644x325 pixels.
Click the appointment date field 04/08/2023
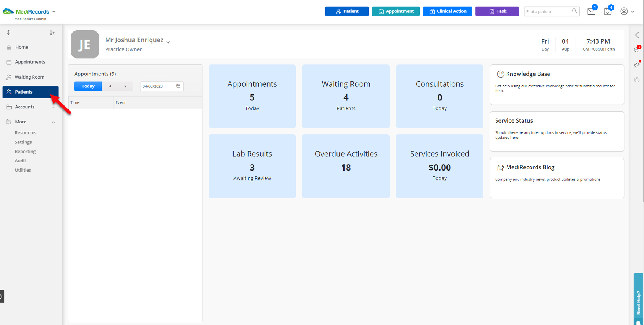tap(157, 86)
